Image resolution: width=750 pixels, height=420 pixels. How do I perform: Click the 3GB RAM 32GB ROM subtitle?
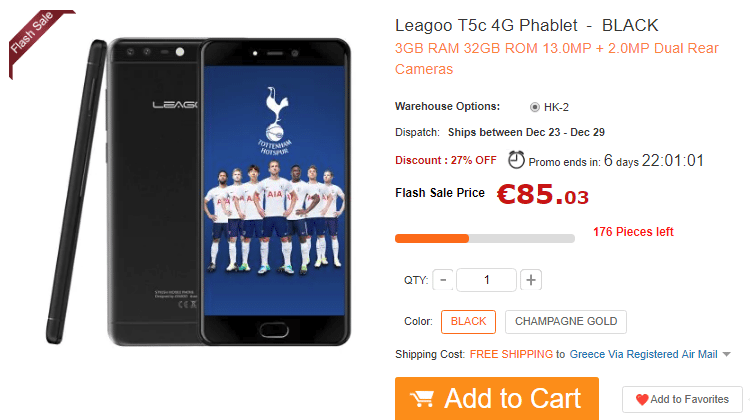coord(557,58)
